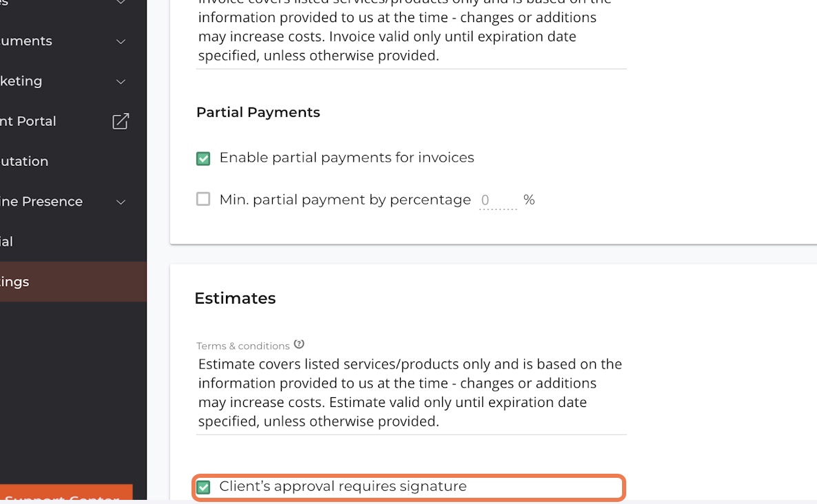Select the Online Presence menu label

point(41,202)
